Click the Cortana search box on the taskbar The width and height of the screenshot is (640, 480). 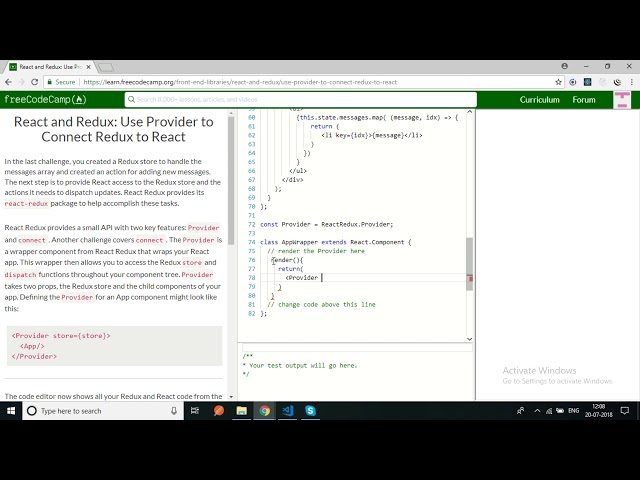coord(102,411)
